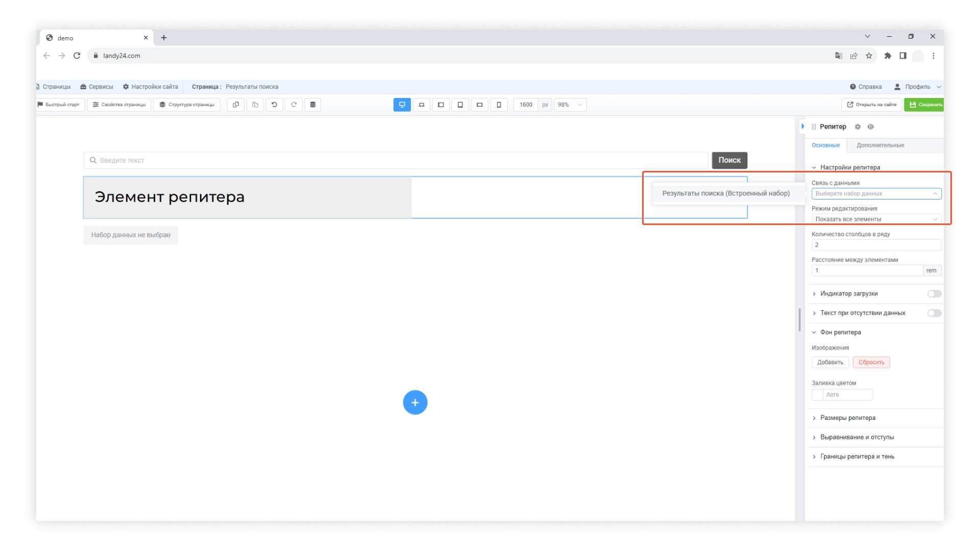This screenshot has height=551, width=980.
Task: Select the desktop monitor viewport
Action: (402, 105)
